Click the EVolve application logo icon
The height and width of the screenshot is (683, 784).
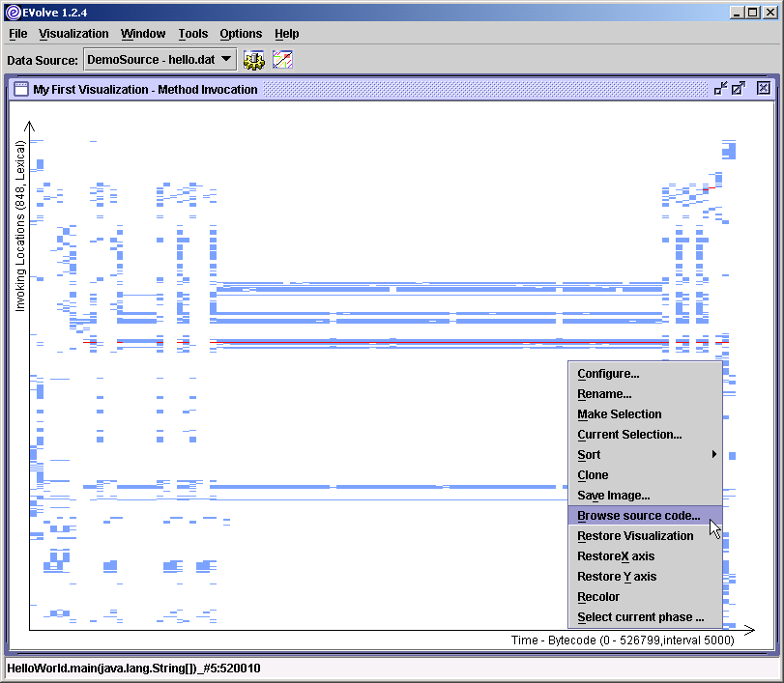(x=14, y=13)
